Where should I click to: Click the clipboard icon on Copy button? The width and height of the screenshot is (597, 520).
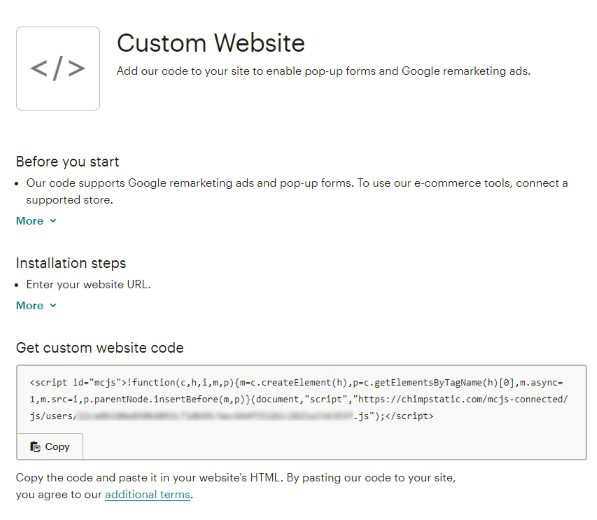[x=35, y=447]
